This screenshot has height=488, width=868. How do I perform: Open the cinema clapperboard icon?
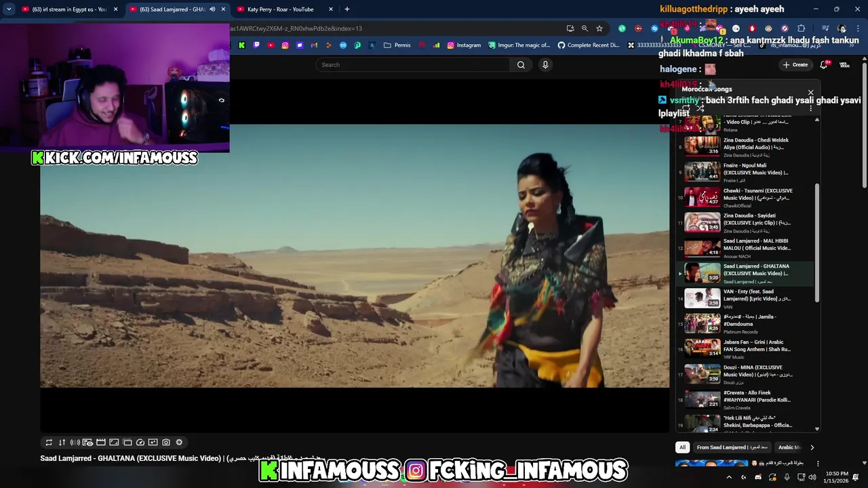pyautogui.click(x=100, y=443)
